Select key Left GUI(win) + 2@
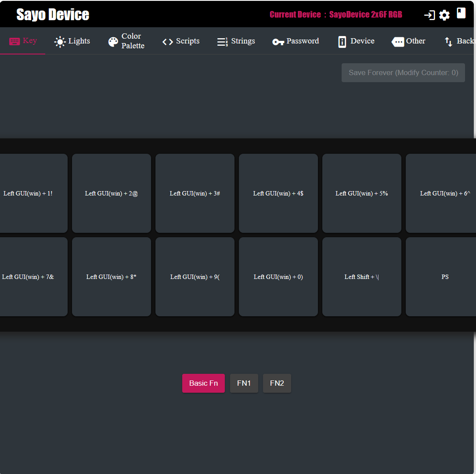 (112, 193)
